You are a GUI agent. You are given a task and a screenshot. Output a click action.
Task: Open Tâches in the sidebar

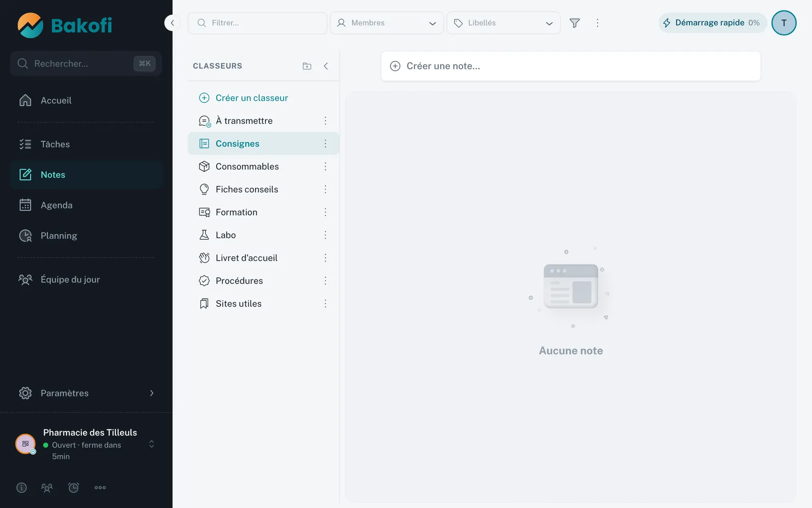[86, 144]
